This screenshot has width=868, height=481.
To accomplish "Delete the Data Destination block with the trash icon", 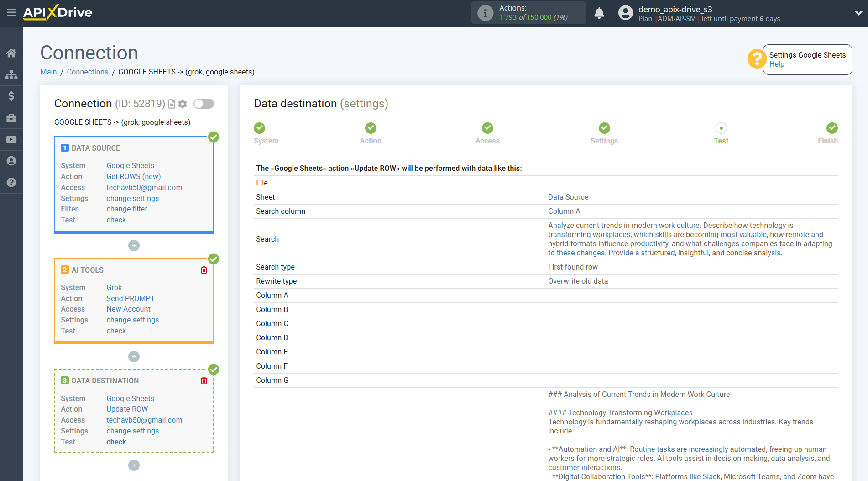I will pos(204,381).
